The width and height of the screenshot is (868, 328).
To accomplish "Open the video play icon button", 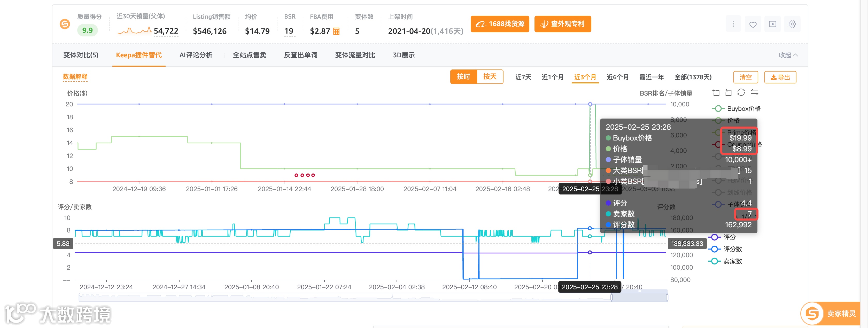I will (x=772, y=24).
